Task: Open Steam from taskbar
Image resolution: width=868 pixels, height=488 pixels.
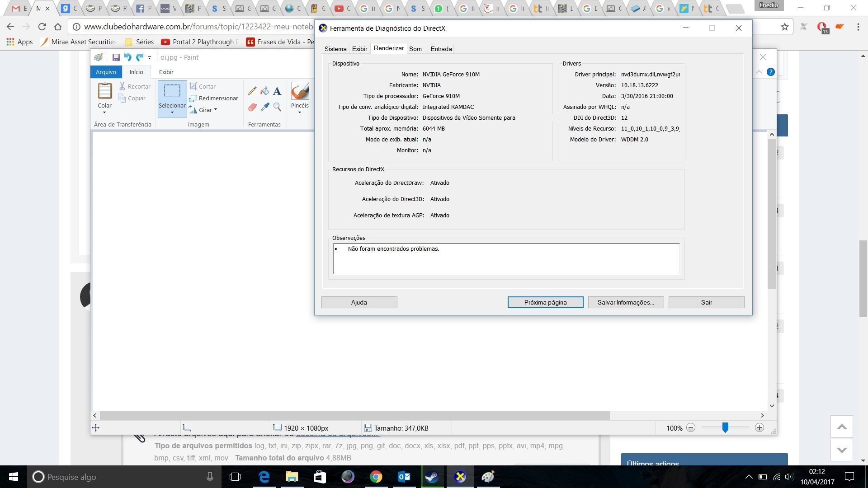Action: [x=432, y=477]
